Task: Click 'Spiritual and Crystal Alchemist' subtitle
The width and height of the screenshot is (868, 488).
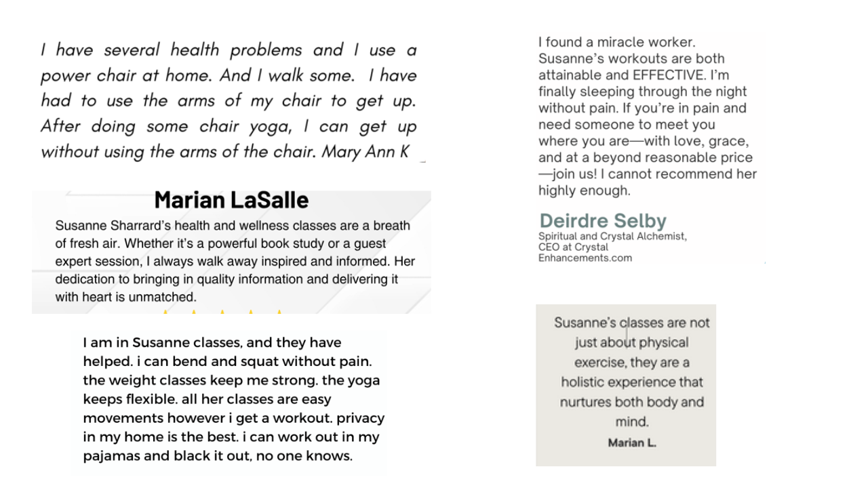Action: click(x=612, y=237)
